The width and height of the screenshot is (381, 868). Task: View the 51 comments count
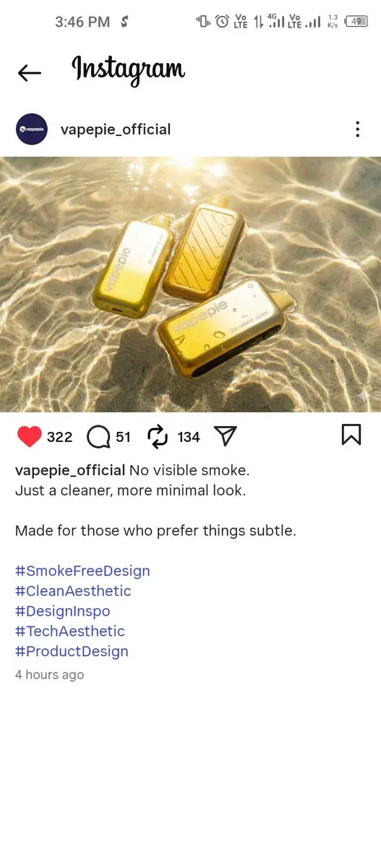coord(123,437)
